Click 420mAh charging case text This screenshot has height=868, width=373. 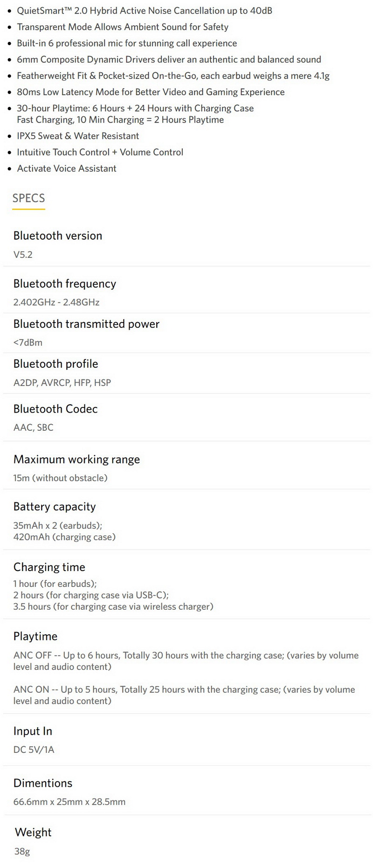click(x=64, y=537)
